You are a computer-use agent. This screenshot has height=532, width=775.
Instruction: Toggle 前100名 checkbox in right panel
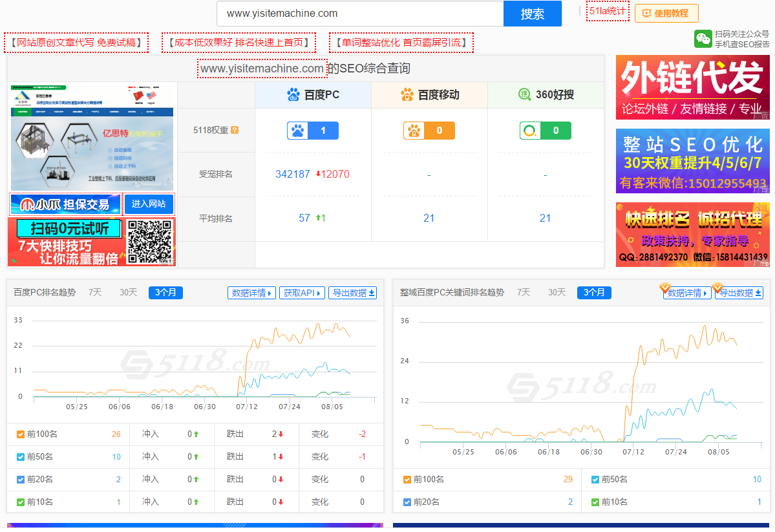point(407,480)
